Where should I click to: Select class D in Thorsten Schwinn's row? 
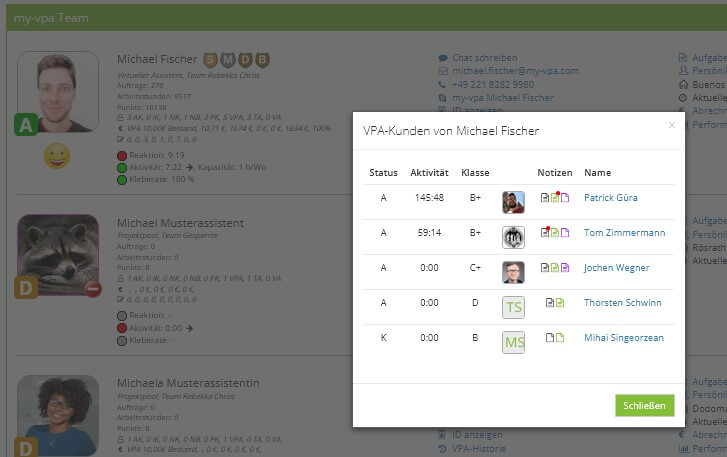475,303
